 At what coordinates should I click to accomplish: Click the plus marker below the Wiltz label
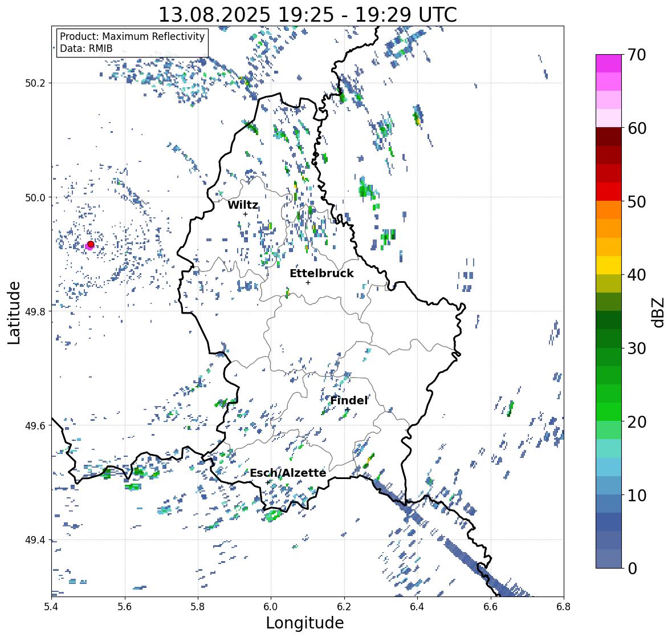point(245,214)
